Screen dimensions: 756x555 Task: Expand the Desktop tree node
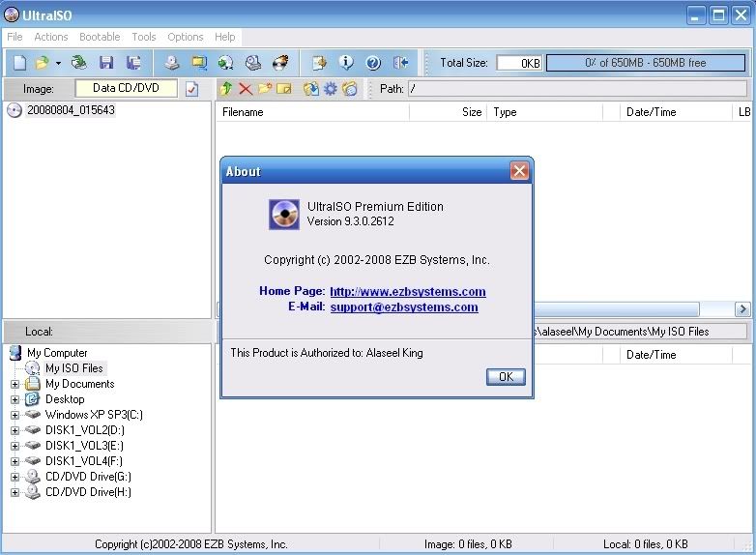click(x=15, y=399)
